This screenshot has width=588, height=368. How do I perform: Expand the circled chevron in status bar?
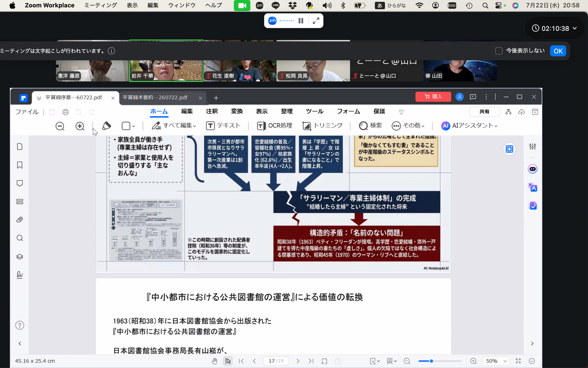pos(532,361)
